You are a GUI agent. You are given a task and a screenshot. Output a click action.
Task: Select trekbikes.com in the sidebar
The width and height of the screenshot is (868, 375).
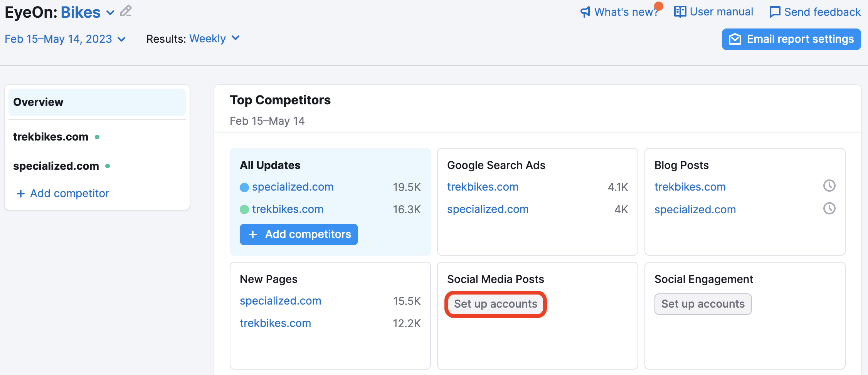coord(50,137)
